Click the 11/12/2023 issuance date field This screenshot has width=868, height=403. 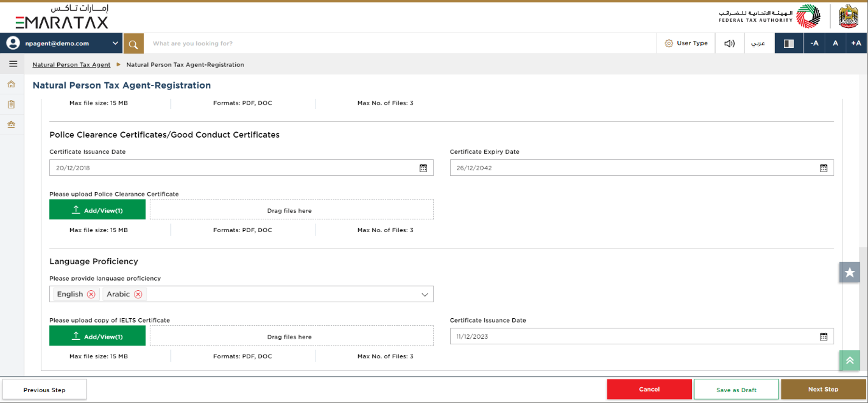pyautogui.click(x=642, y=336)
